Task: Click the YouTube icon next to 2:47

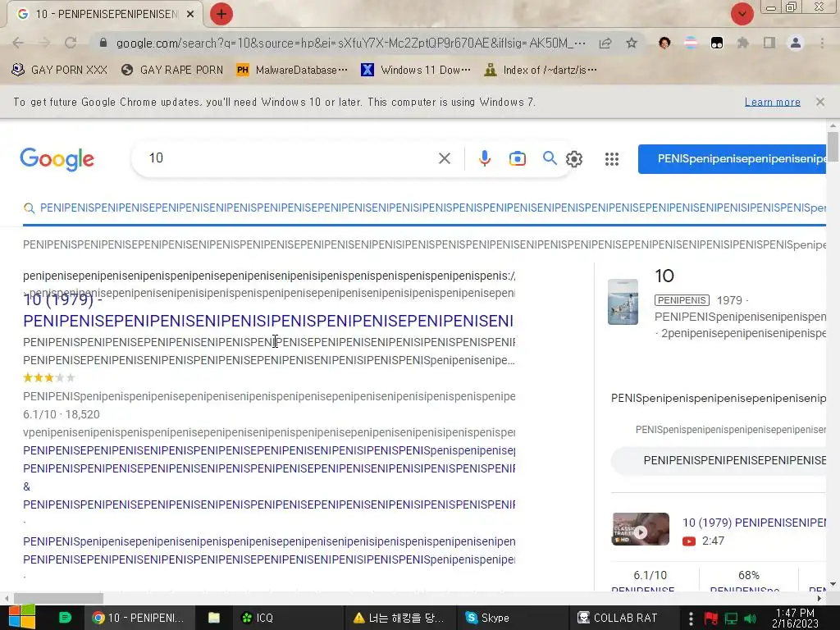Action: click(689, 541)
